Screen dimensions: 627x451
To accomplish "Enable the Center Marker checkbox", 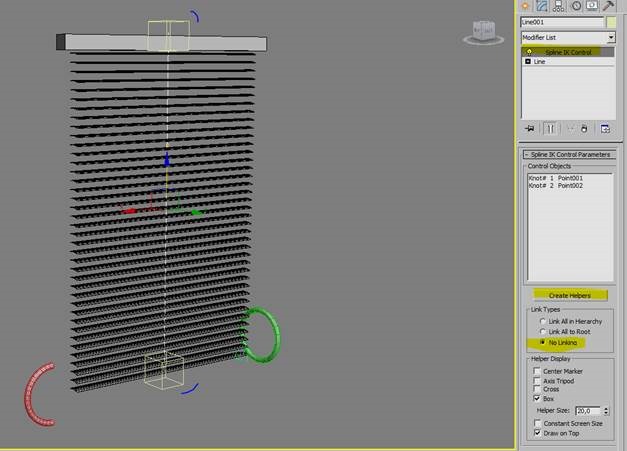I will pos(537,371).
